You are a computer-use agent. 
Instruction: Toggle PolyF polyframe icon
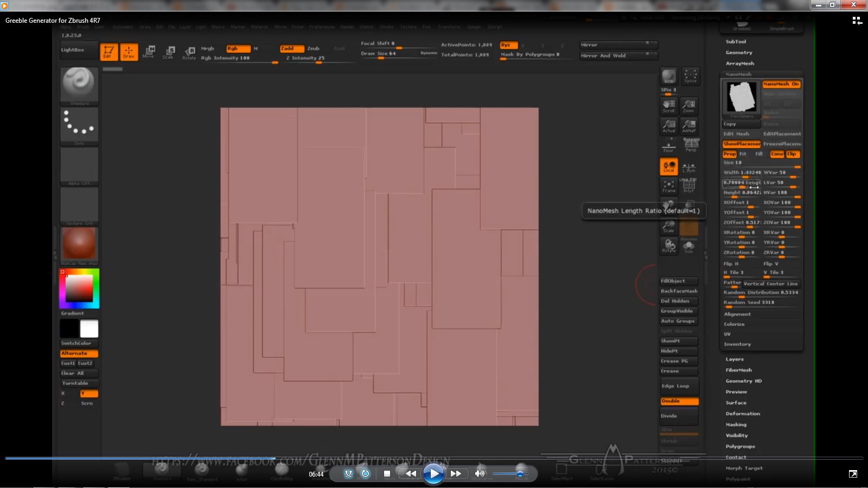689,187
